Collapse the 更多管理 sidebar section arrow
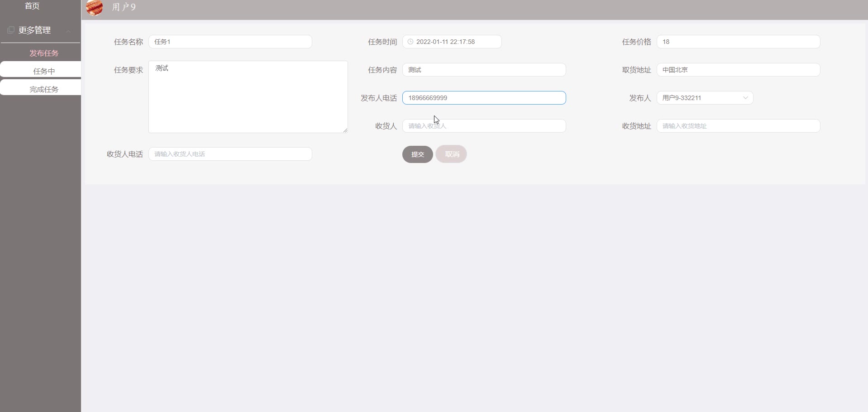Viewport: 868px width, 412px height. point(68,31)
